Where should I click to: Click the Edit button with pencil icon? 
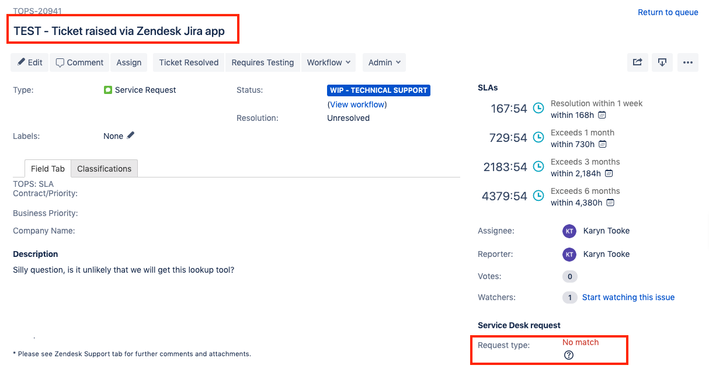[29, 62]
